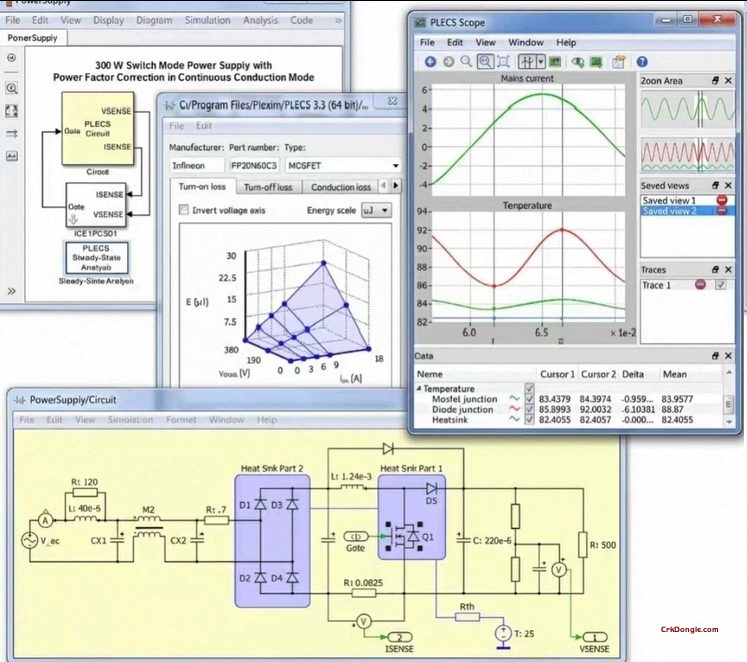This screenshot has height=662, width=747.
Task: Select the Turn-on loss tab
Action: click(x=202, y=187)
